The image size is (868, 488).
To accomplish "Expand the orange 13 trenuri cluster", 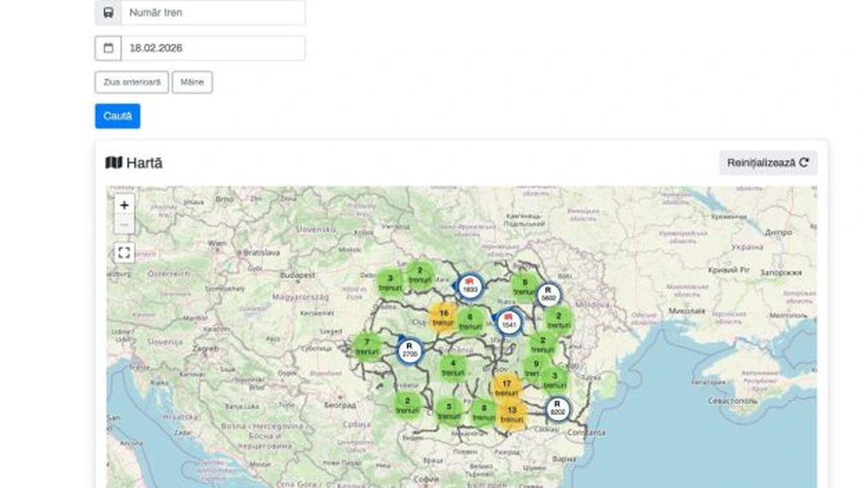I will point(511,414).
